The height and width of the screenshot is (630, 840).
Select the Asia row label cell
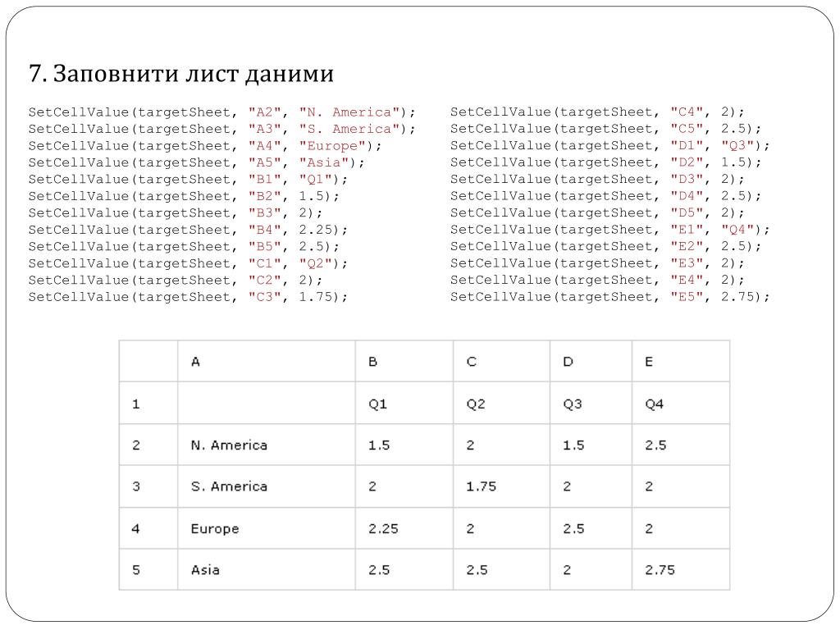click(267, 570)
